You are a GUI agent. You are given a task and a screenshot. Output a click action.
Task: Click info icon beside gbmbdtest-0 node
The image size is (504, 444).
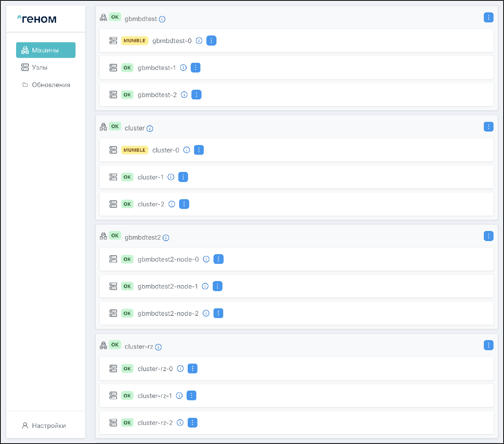pyautogui.click(x=199, y=41)
